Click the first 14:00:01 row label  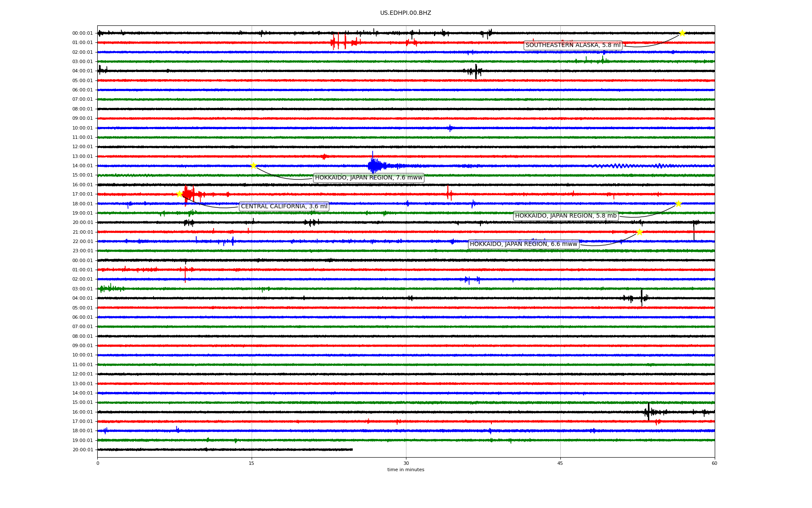(x=82, y=166)
